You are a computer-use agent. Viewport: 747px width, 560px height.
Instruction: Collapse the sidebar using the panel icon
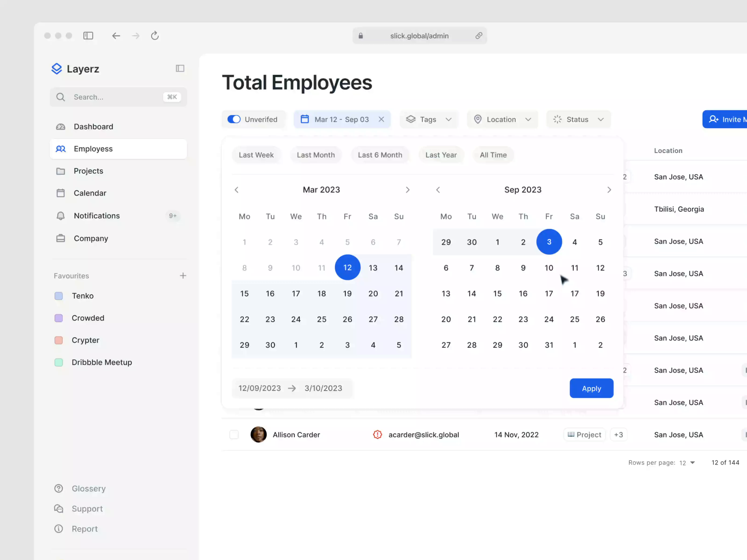pyautogui.click(x=180, y=68)
